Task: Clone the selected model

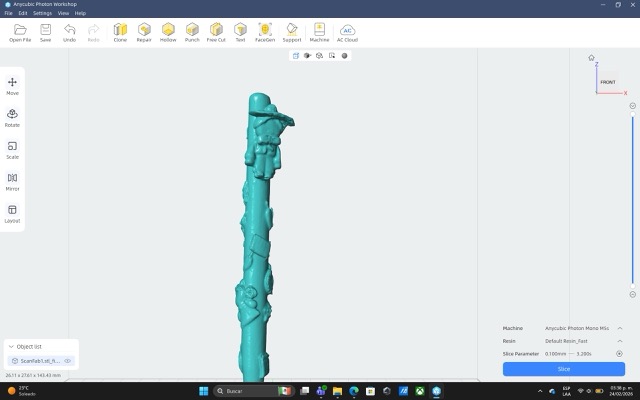Action: (120, 33)
